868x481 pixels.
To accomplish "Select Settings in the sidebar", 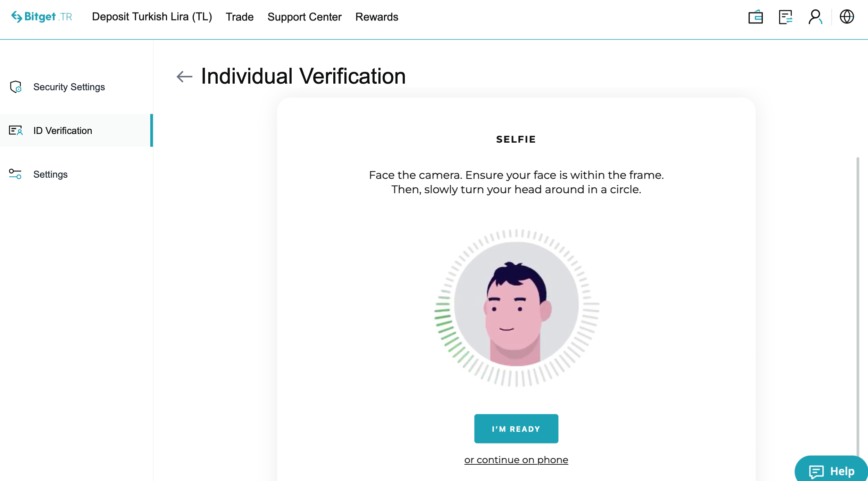I will coord(50,174).
